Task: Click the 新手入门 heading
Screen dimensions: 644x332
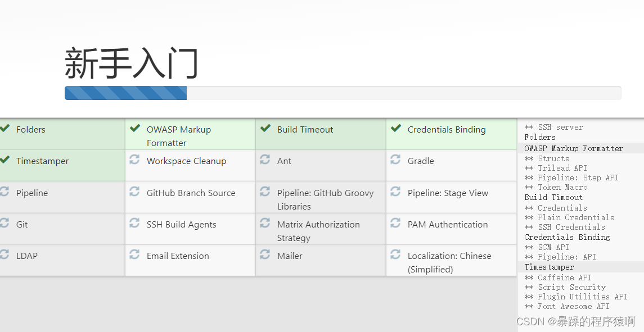Action: (x=132, y=63)
